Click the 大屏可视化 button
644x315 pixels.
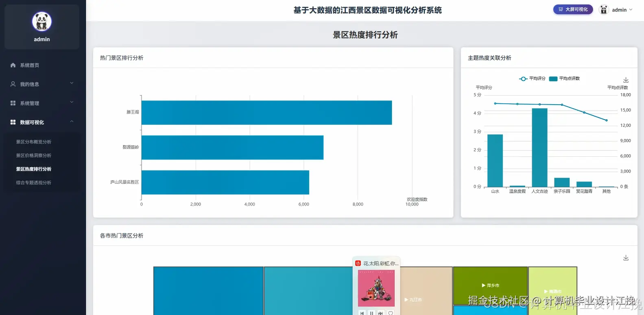pos(573,9)
